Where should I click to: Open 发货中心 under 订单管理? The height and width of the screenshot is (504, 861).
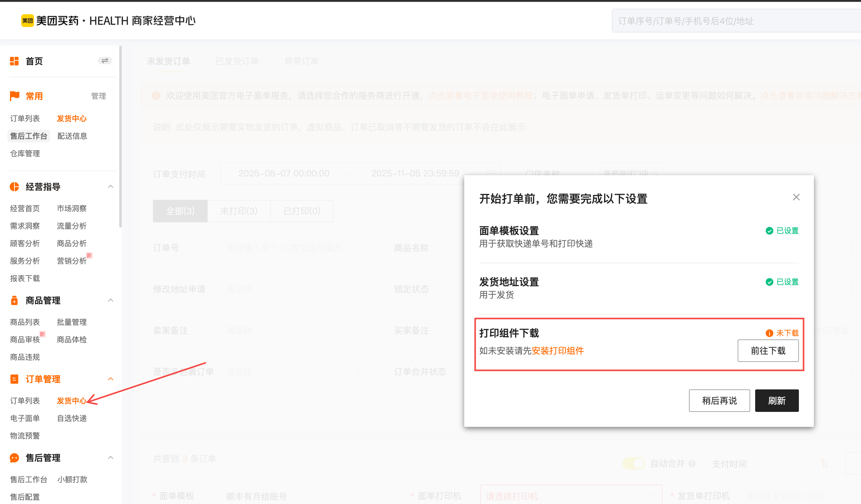tap(71, 400)
